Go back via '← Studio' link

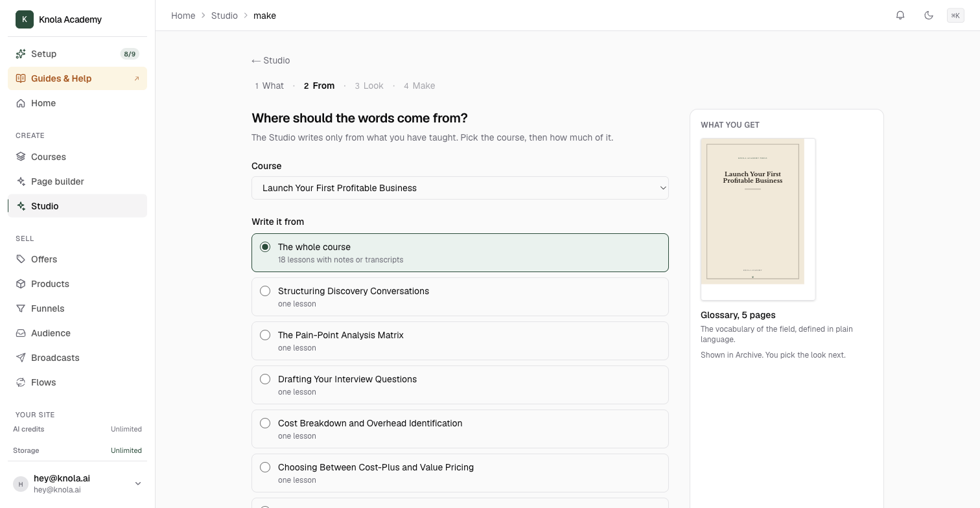[271, 60]
